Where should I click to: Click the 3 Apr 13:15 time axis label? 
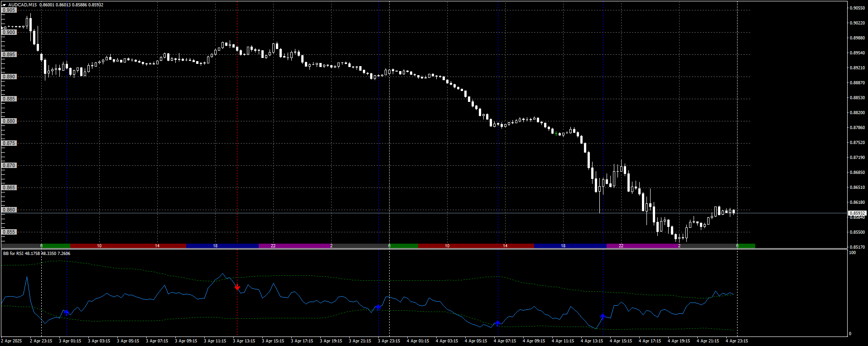[x=244, y=341]
